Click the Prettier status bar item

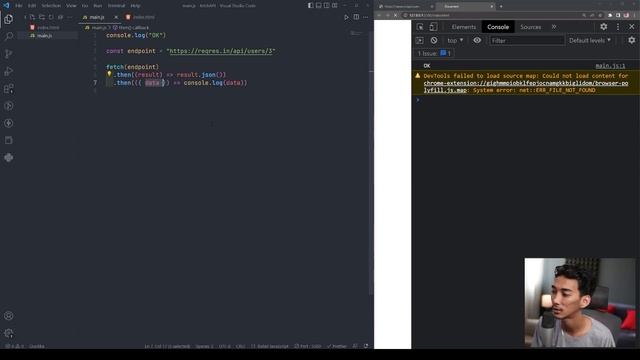click(337, 346)
